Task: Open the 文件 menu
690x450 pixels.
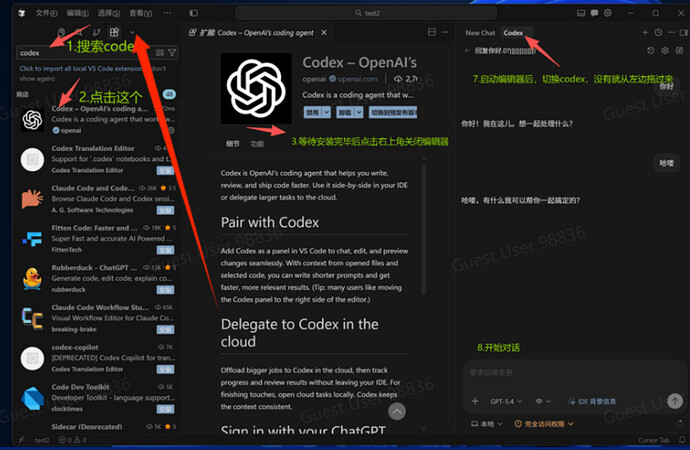Action: [46, 13]
